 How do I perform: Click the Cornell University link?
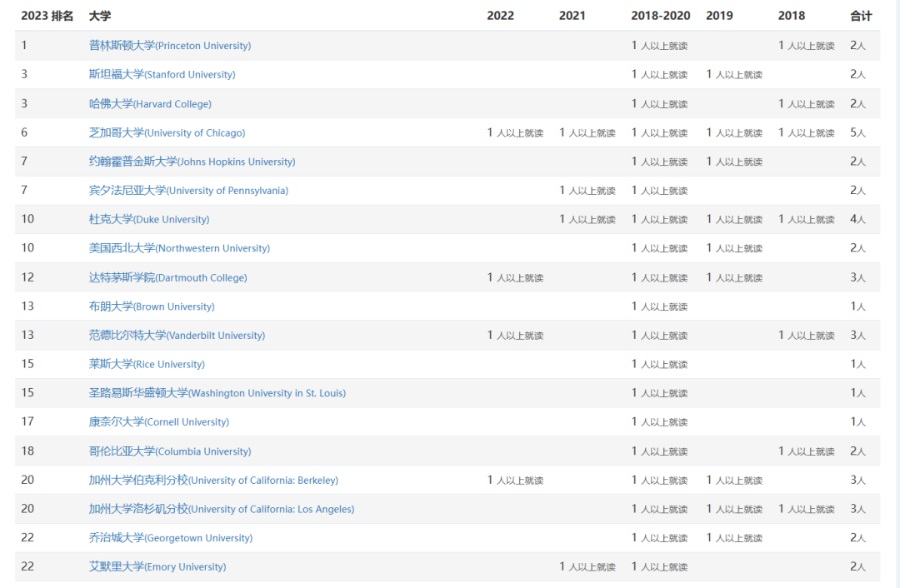pos(158,422)
